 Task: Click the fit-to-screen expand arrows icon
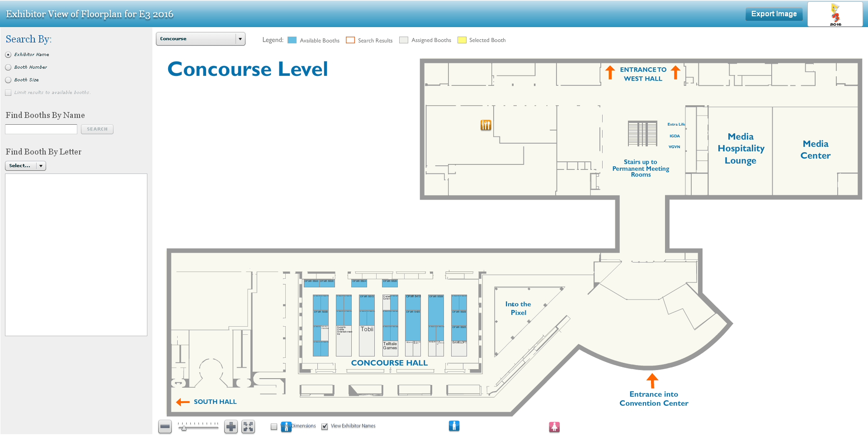248,427
